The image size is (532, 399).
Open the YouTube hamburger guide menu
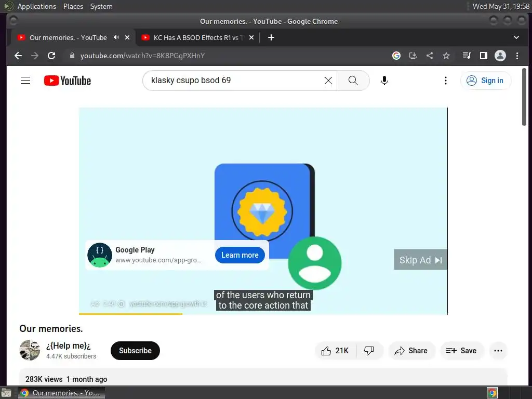point(25,81)
